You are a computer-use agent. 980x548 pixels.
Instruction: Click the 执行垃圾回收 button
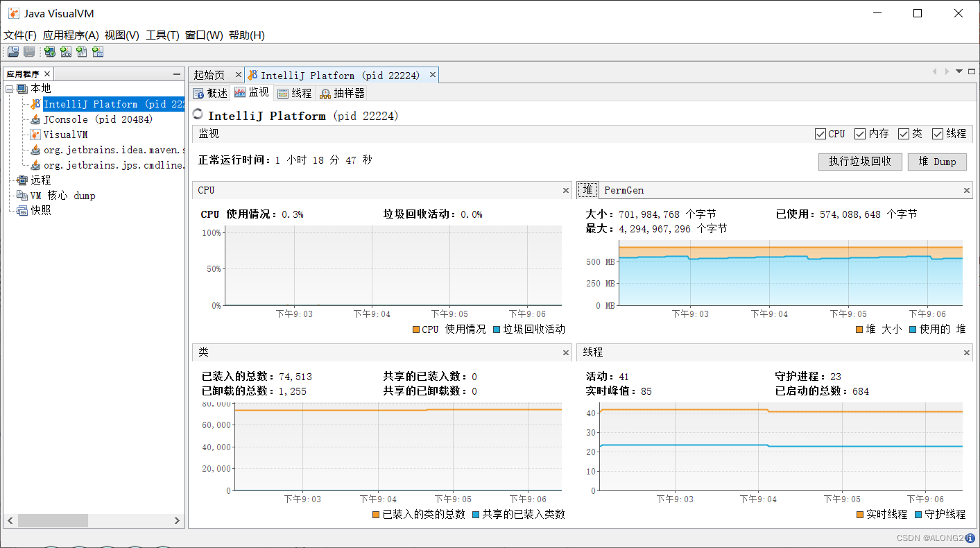click(x=860, y=162)
